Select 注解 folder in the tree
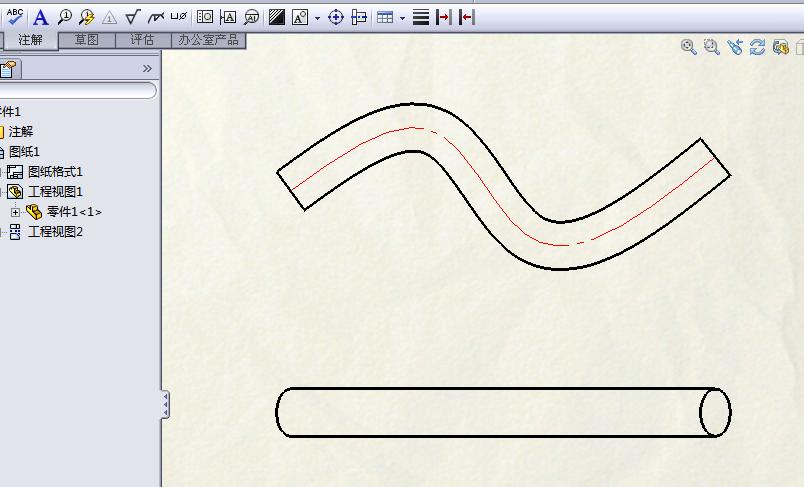 pyautogui.click(x=21, y=132)
